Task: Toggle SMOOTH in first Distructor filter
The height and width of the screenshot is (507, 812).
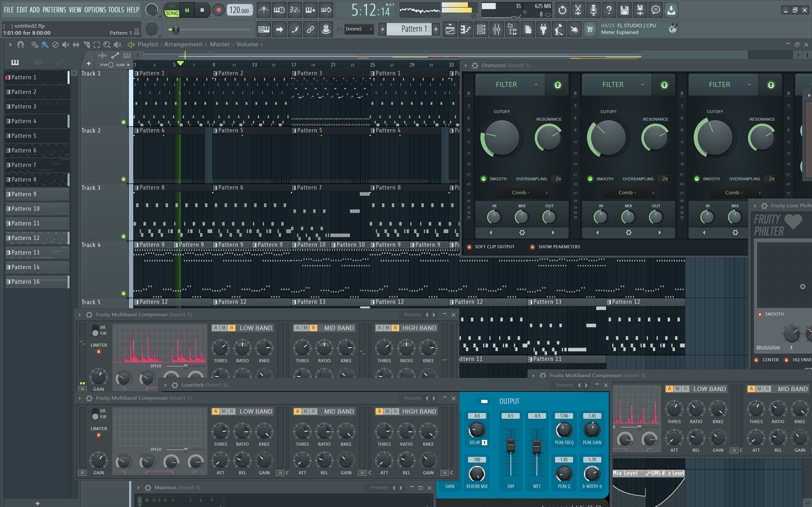Action: tap(483, 179)
